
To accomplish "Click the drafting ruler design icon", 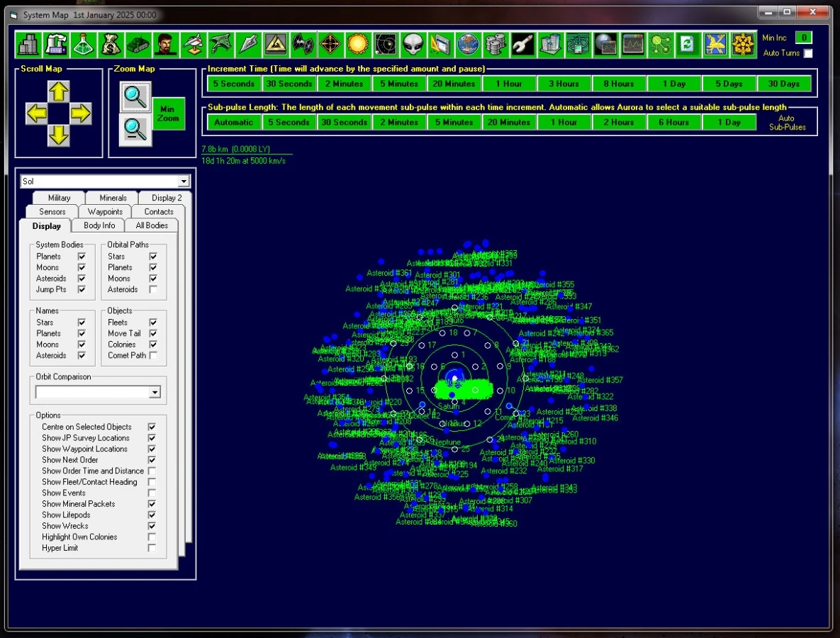I will [440, 45].
